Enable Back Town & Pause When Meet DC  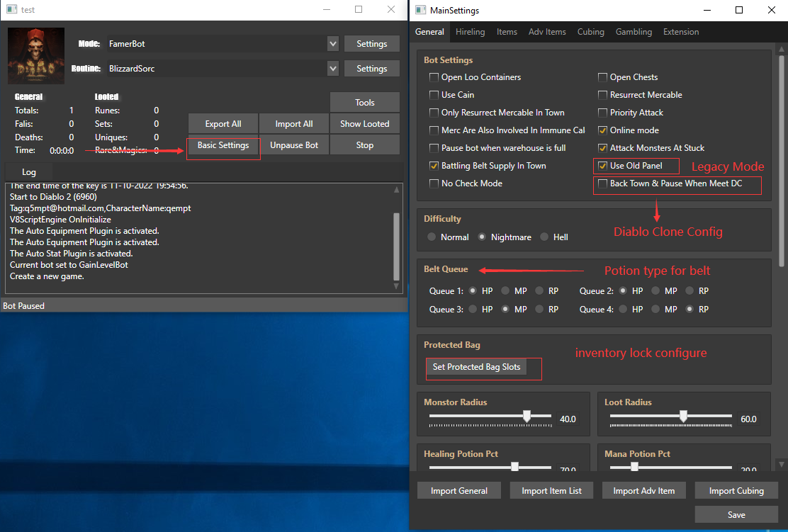(602, 183)
